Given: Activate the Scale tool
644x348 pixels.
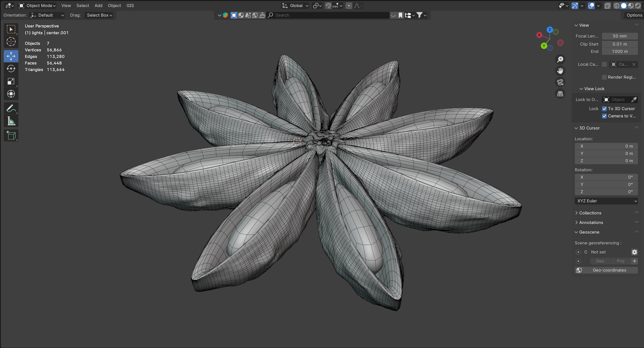Looking at the screenshot, I should coord(11,81).
